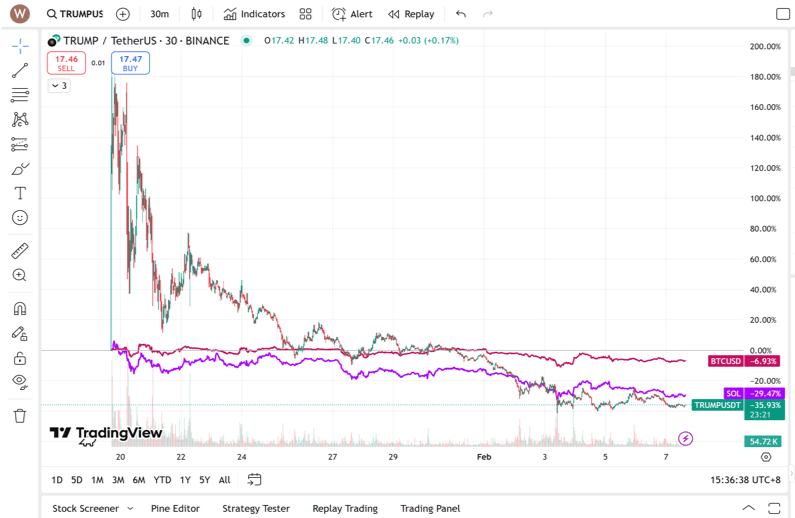The image size is (795, 518).
Task: Open the 30m timeframe interval selector
Action: 159,14
